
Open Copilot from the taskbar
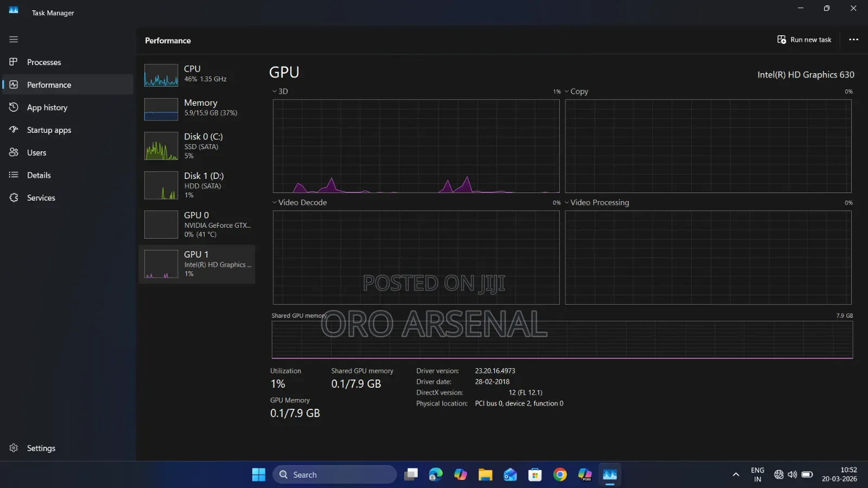pos(461,475)
